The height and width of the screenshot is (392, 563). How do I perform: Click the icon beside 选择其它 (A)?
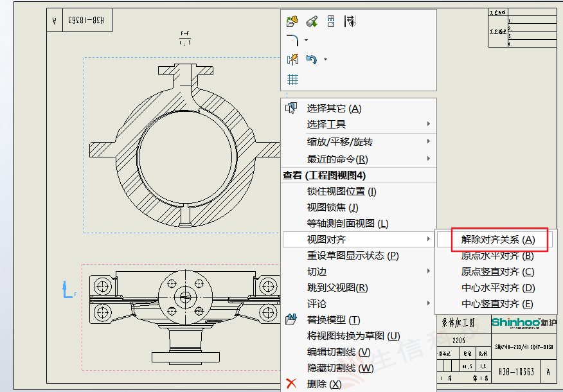pos(291,108)
